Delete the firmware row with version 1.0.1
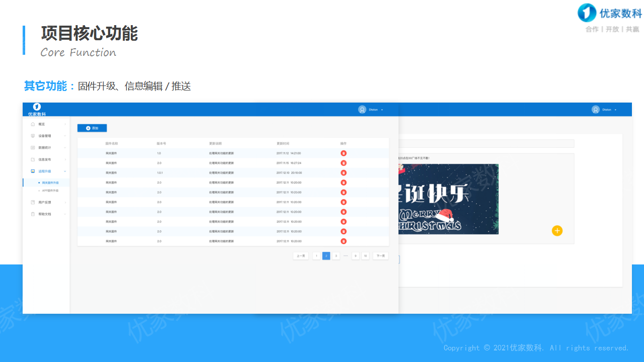Image resolution: width=644 pixels, height=362 pixels. [344, 172]
